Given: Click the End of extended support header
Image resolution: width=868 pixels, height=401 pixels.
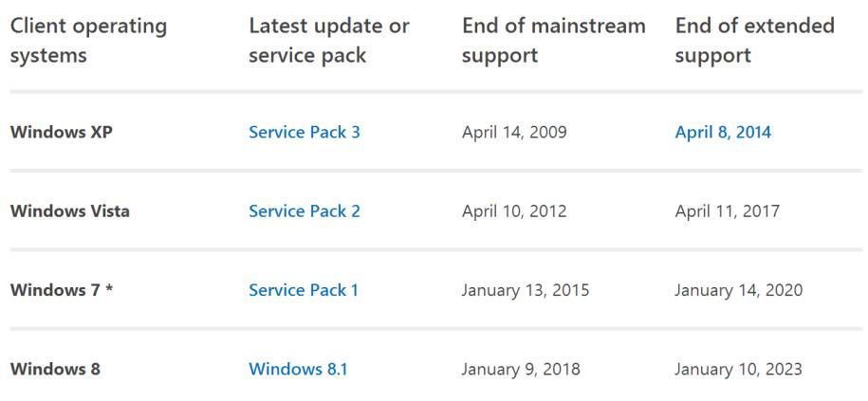Looking at the screenshot, I should point(754,41).
